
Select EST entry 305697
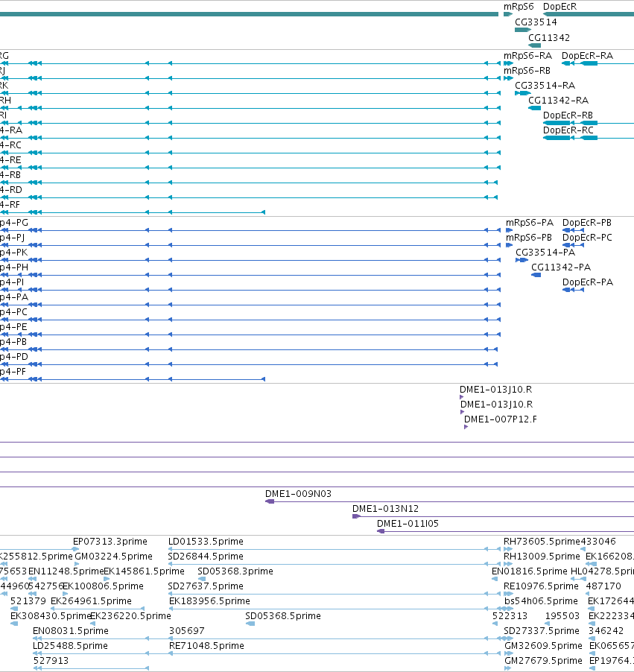187,631
